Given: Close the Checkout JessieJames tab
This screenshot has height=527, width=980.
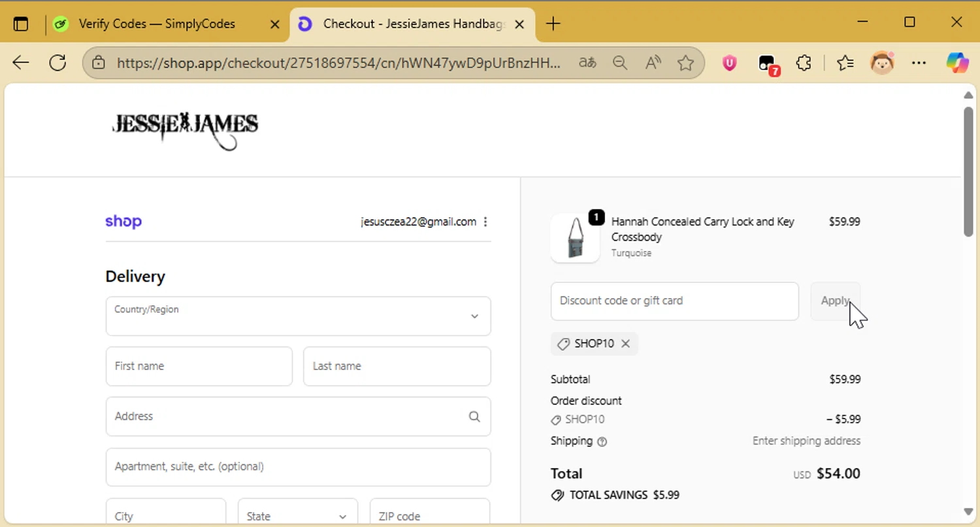Looking at the screenshot, I should pos(519,24).
